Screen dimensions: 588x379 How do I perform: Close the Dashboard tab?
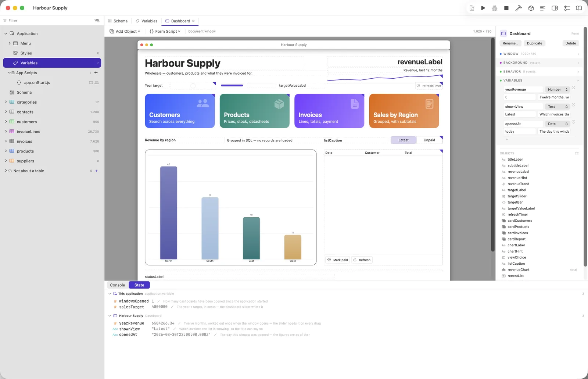pos(193,21)
